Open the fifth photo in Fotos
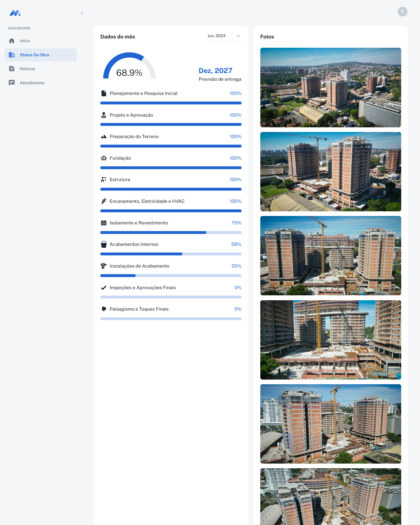 (x=331, y=424)
